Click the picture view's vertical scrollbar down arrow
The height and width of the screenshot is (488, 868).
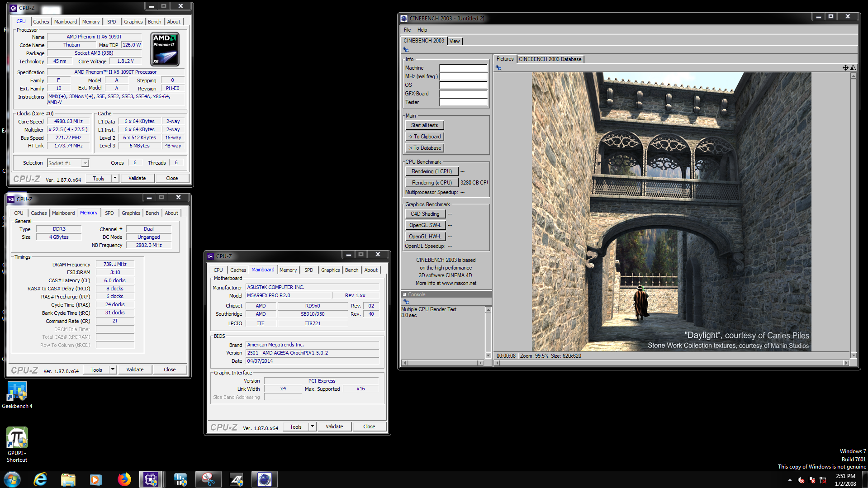click(854, 355)
